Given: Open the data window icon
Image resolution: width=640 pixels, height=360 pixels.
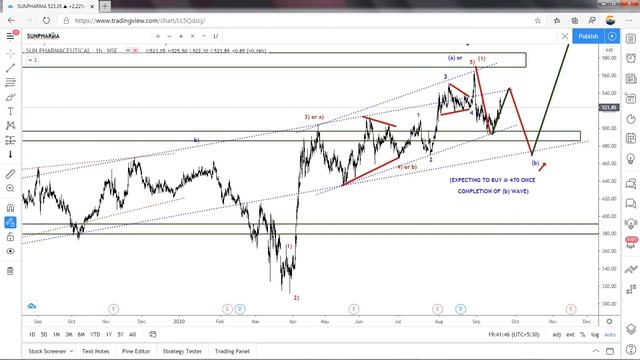Looking at the screenshot, I should 631,98.
